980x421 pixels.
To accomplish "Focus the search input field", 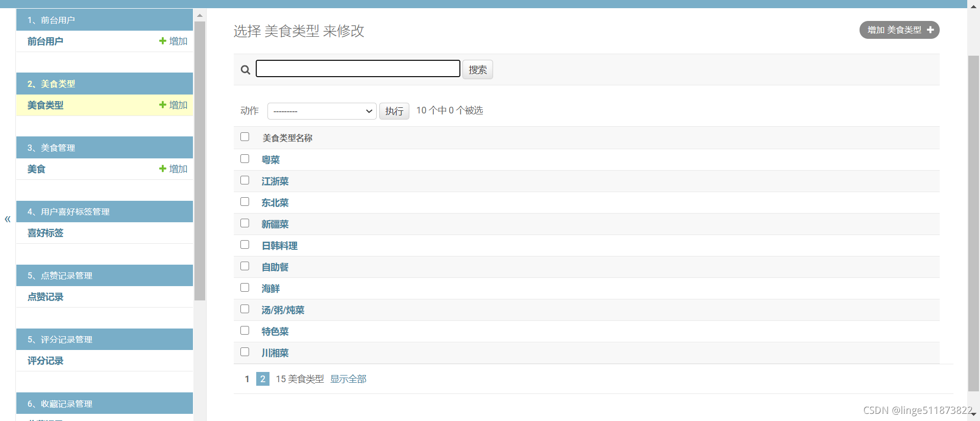I will pos(358,68).
